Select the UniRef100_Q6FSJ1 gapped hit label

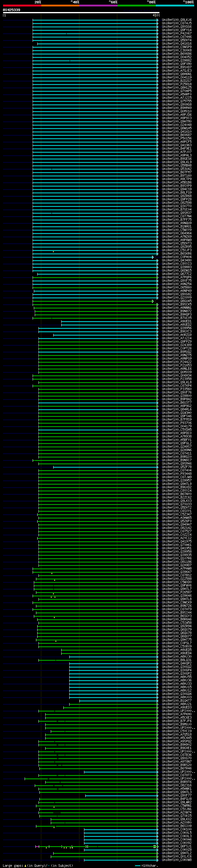(x=177, y=846)
